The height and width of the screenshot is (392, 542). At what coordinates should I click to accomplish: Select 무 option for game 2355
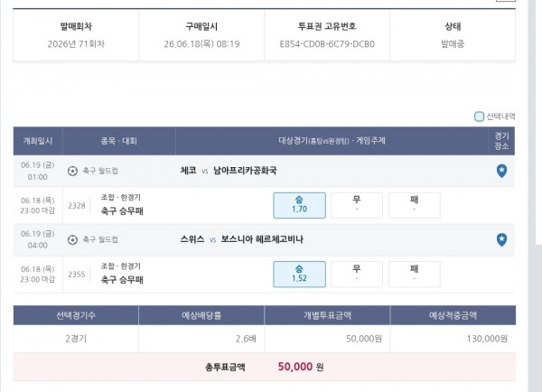[x=357, y=274]
